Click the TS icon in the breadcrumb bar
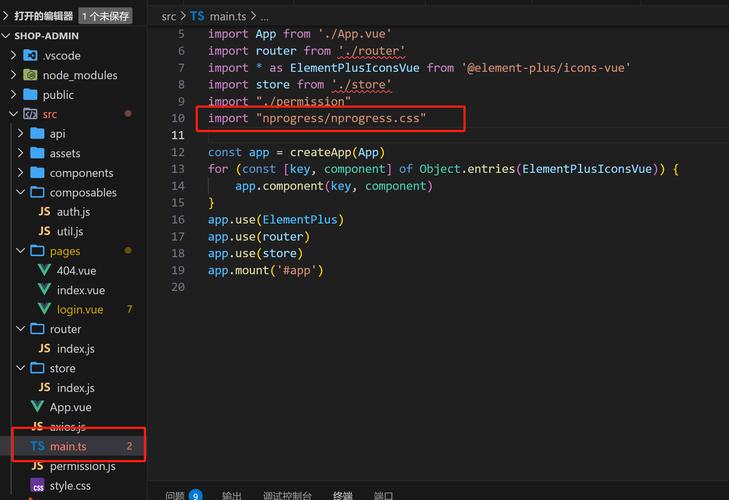This screenshot has height=500, width=729. tap(197, 17)
